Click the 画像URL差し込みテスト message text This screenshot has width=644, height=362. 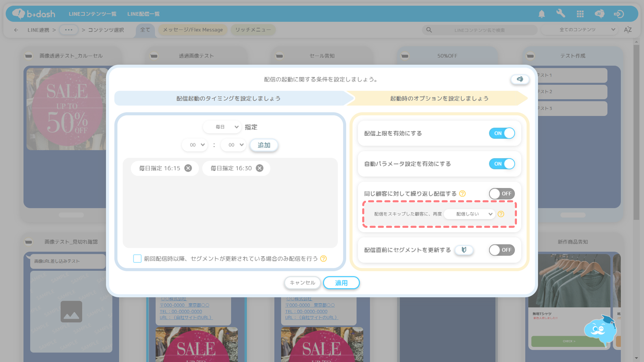click(57, 261)
